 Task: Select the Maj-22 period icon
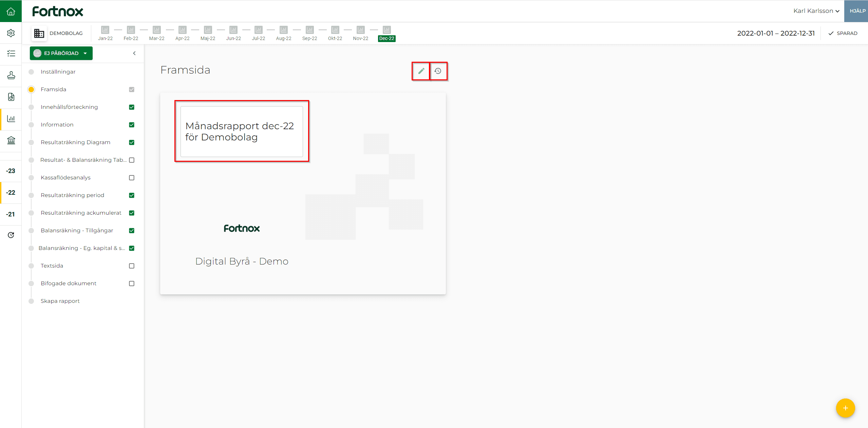[208, 30]
